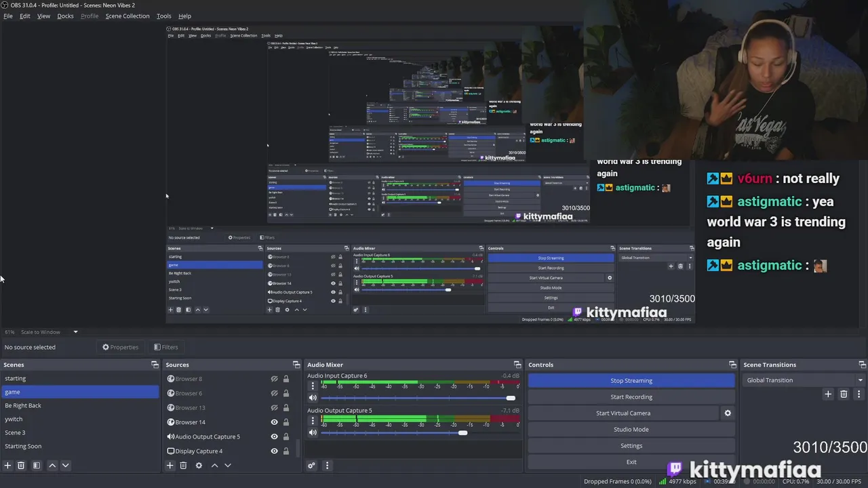Undock the Sources panel

[296, 365]
